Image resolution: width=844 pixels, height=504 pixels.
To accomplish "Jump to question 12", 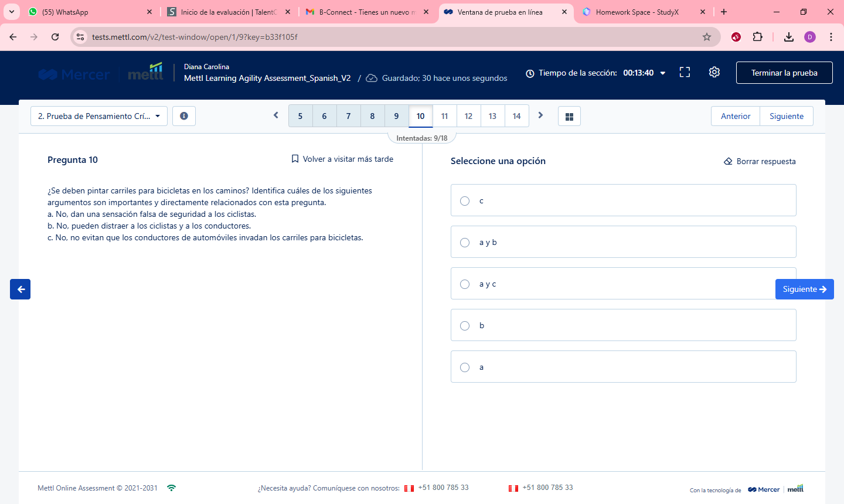I will 468,116.
